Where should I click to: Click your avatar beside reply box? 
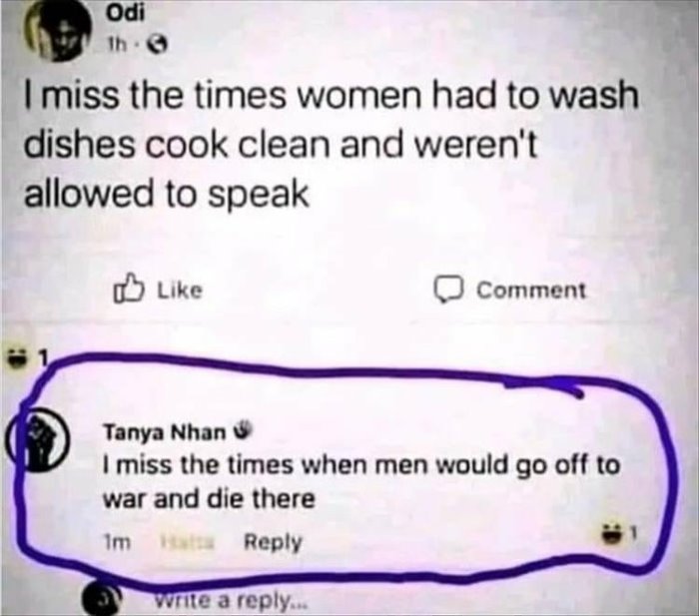click(102, 599)
